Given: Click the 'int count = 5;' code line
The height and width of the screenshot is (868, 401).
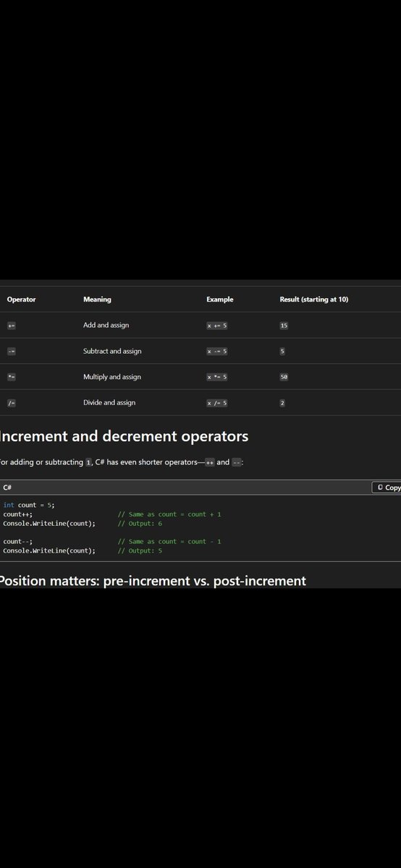Looking at the screenshot, I should tap(29, 505).
